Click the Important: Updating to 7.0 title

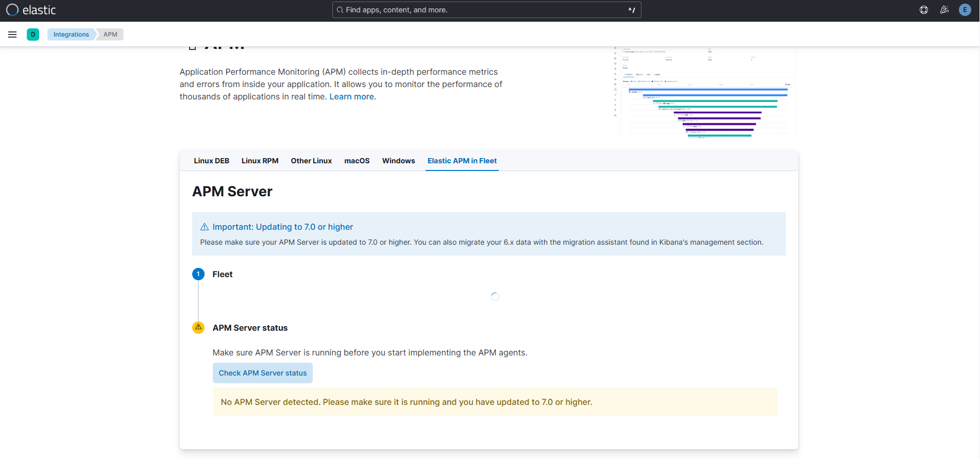[283, 227]
